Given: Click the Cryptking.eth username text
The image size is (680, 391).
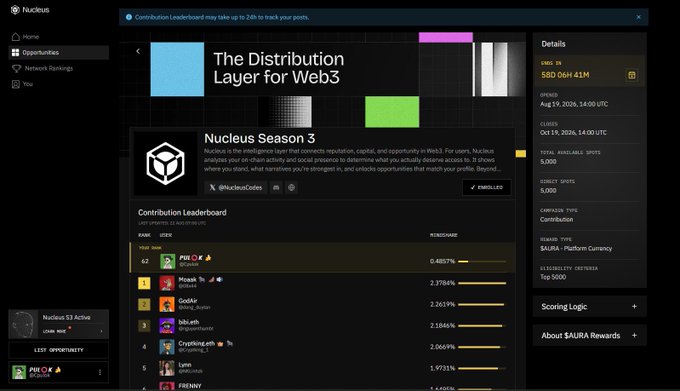Looking at the screenshot, I should (196, 343).
